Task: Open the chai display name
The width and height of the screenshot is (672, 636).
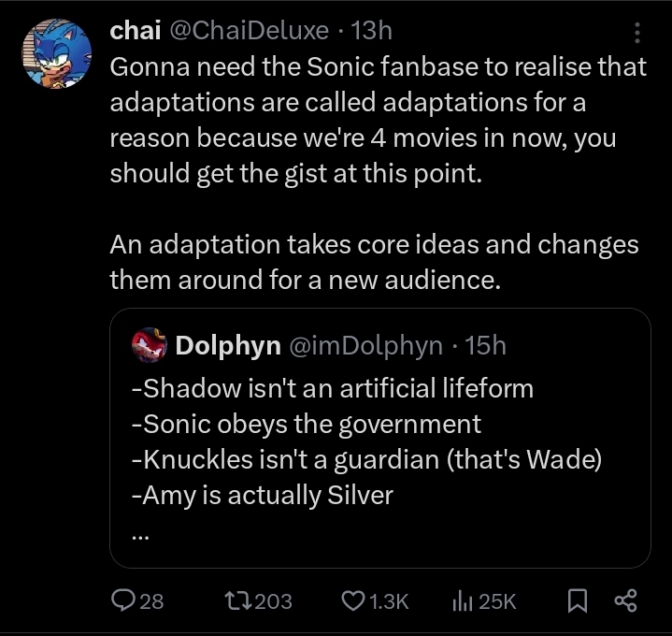Action: click(x=134, y=31)
